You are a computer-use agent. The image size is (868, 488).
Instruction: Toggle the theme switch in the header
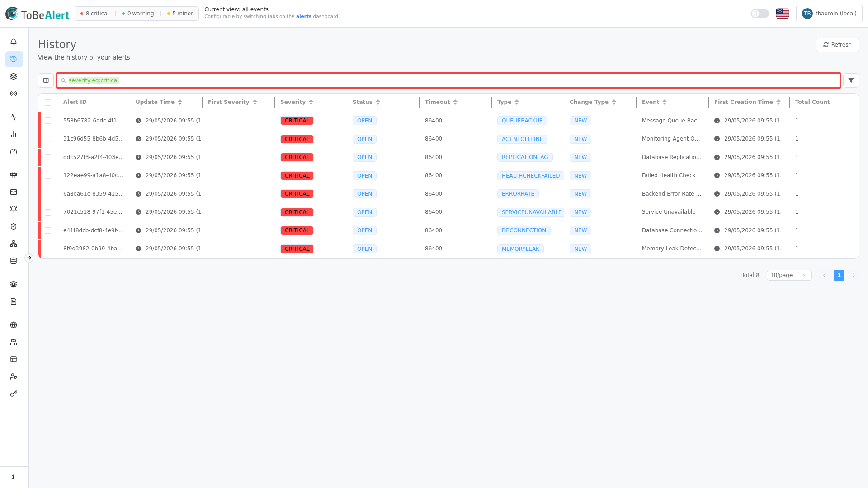click(x=759, y=14)
